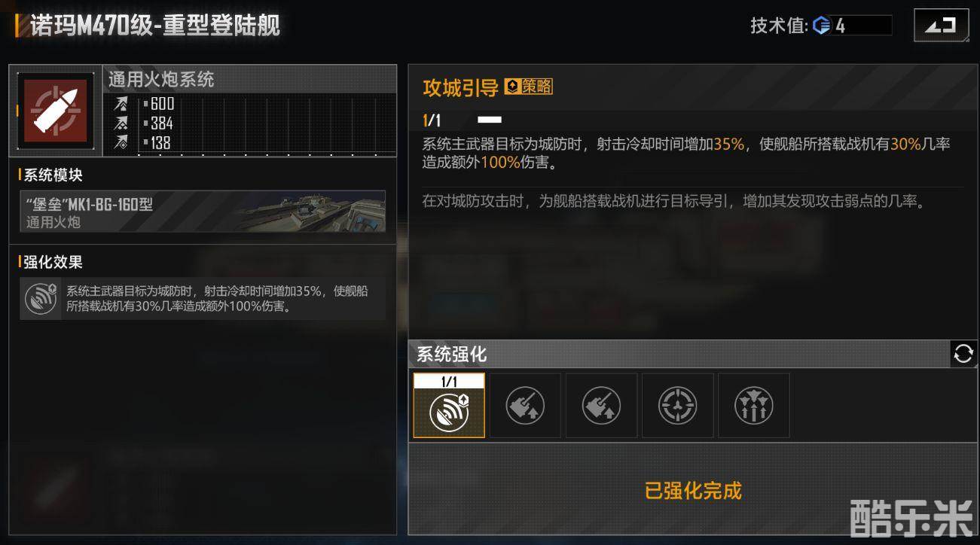Click the 策略 strategy tag
The height and width of the screenshot is (545, 980).
(x=528, y=87)
